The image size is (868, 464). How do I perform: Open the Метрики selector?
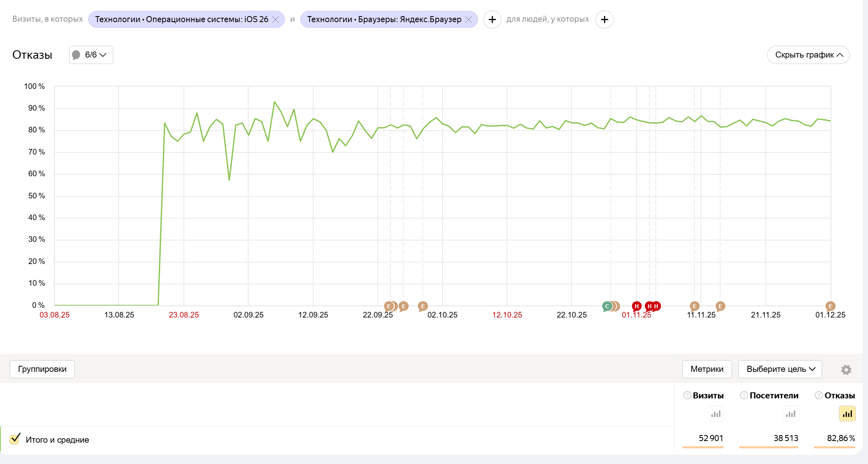(x=707, y=369)
